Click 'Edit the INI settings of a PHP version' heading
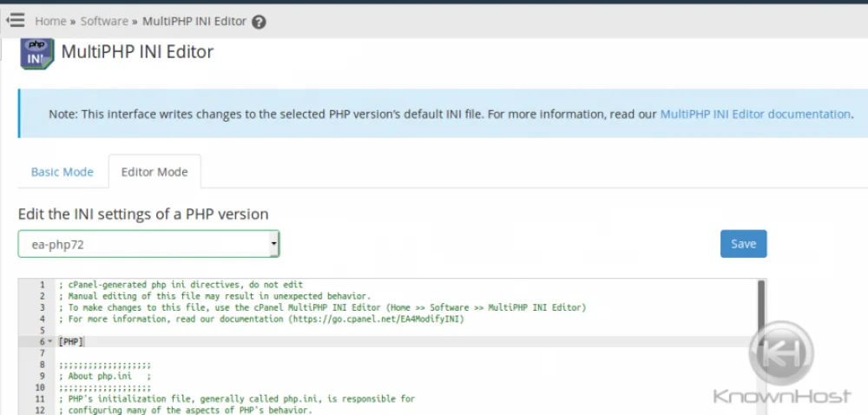The image size is (868, 415). (143, 214)
